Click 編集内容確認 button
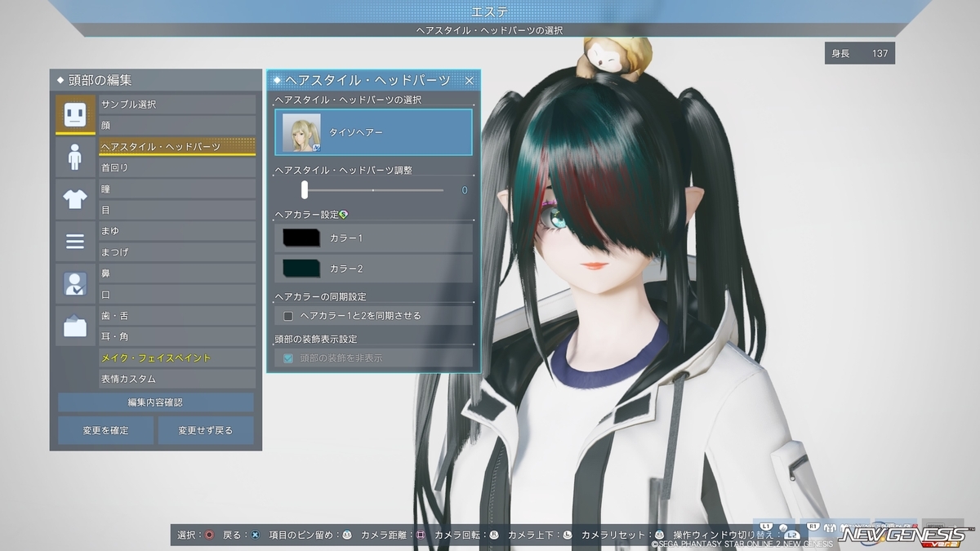 click(x=155, y=402)
